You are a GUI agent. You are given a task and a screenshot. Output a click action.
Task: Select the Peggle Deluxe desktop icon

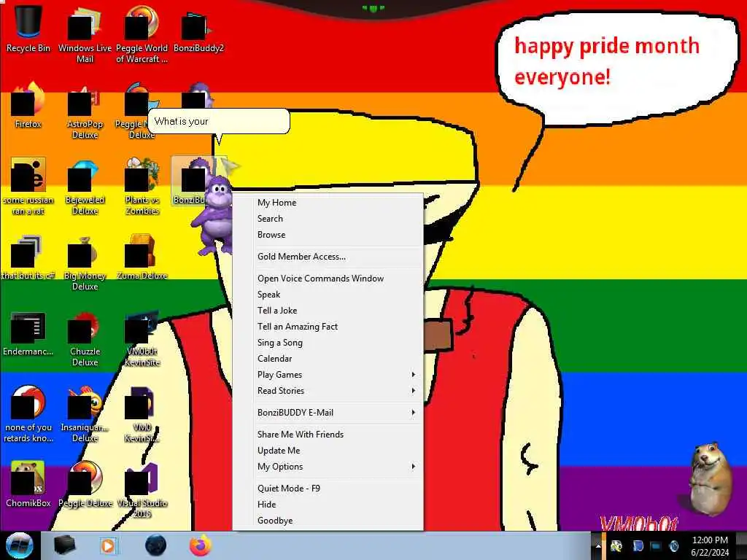[x=85, y=484]
